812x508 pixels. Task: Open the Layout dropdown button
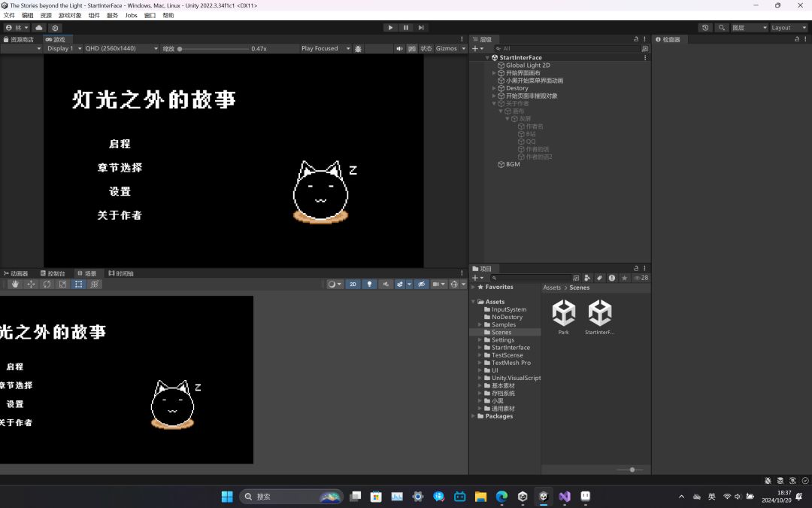pos(789,28)
